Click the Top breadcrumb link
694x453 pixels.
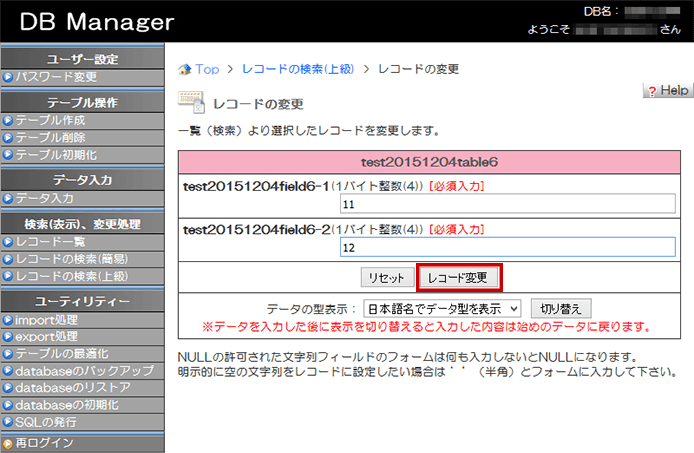[x=207, y=69]
